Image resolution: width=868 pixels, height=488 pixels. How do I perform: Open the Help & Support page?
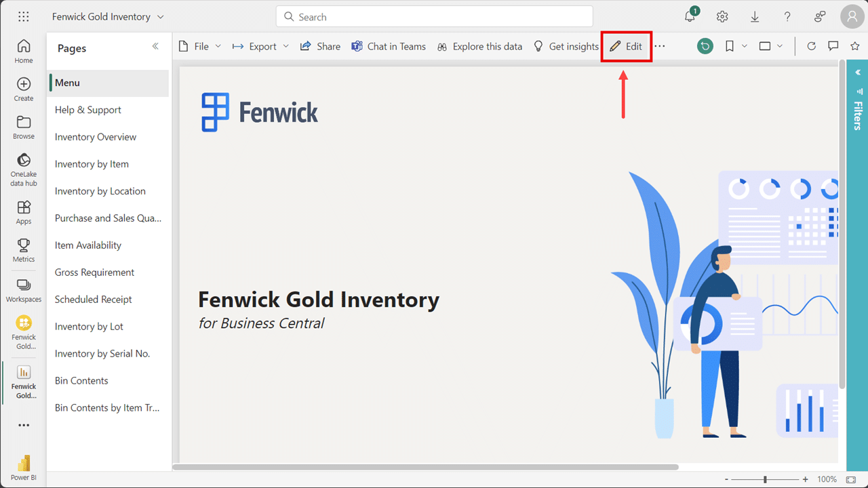pos(108,110)
